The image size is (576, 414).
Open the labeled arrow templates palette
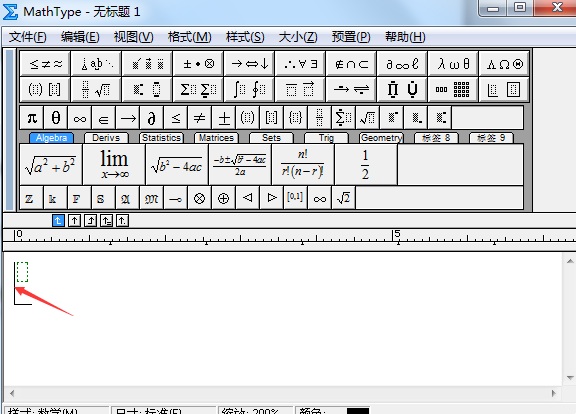tap(352, 89)
